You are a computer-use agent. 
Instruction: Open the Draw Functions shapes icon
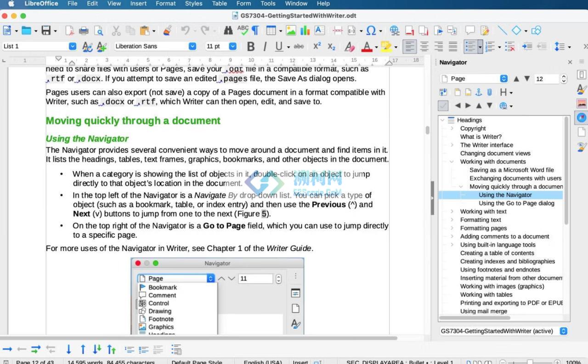536,31
